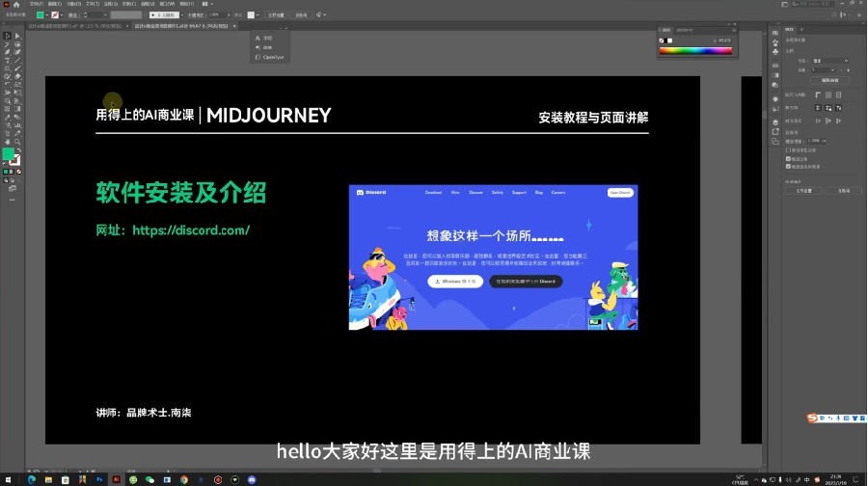Click 首选项 button in control bar

pyautogui.click(x=301, y=14)
